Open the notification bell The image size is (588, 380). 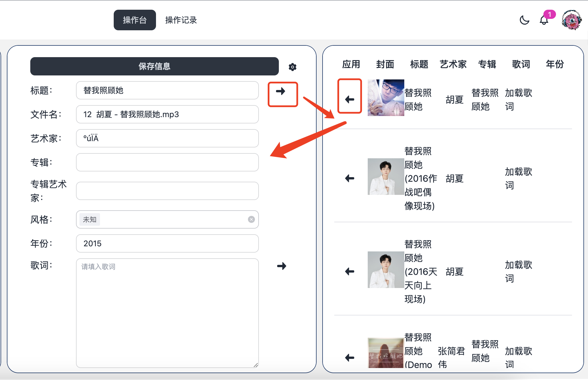point(544,20)
